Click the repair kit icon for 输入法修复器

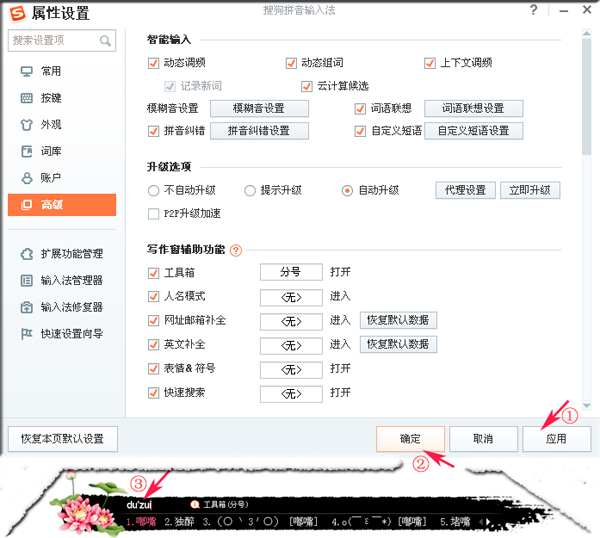pos(26,307)
